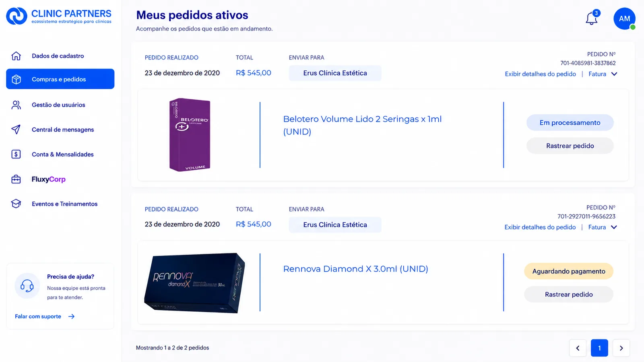Click the arrow next to Falar com suporte

[71, 317]
